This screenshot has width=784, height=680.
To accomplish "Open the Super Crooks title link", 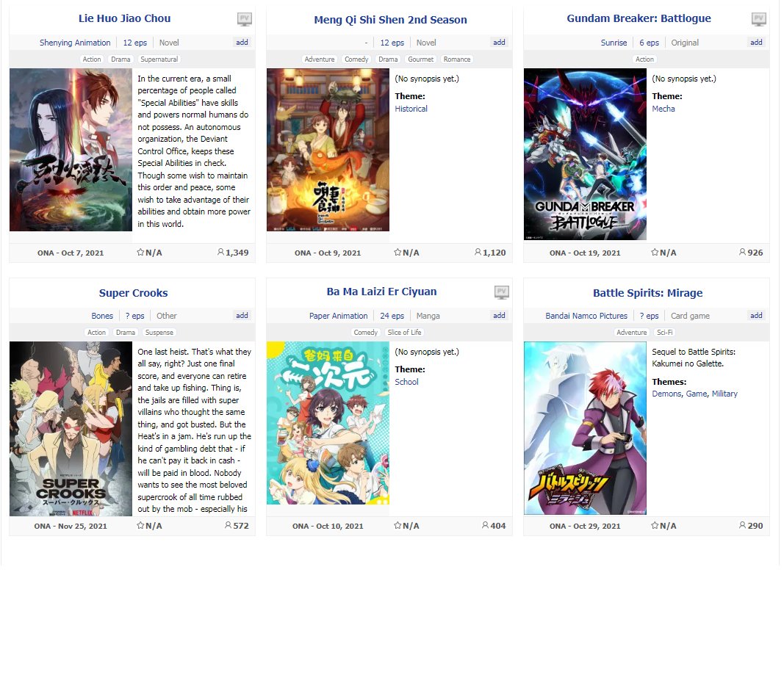I will click(133, 293).
